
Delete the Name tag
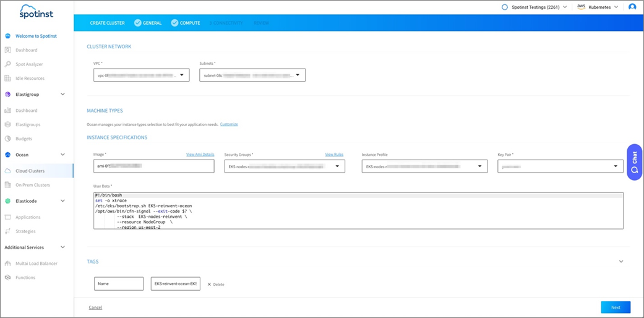pyautogui.click(x=216, y=285)
